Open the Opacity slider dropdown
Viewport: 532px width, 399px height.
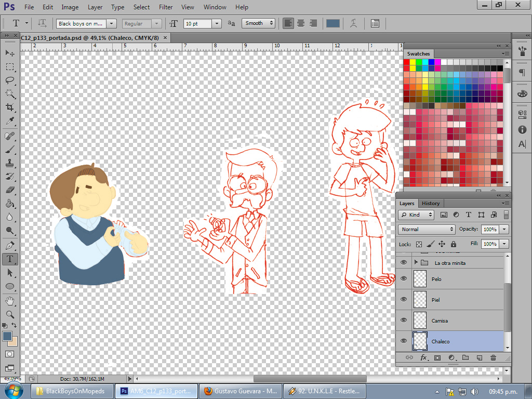coord(504,229)
